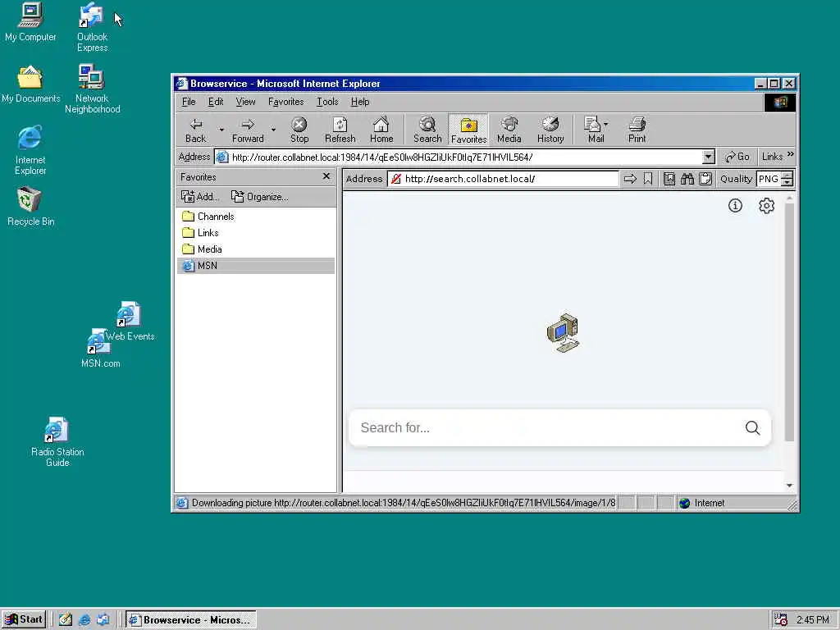Click the binoculars find icon
The image size is (840, 630).
(687, 179)
